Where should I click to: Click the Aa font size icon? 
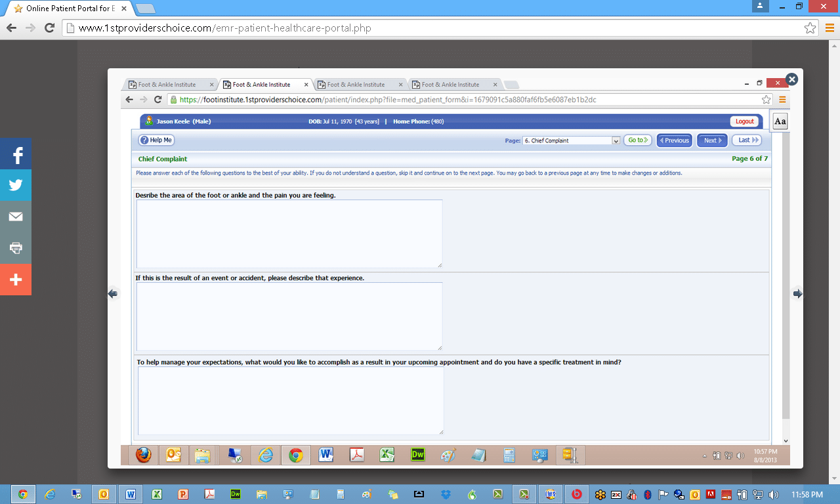tap(780, 122)
